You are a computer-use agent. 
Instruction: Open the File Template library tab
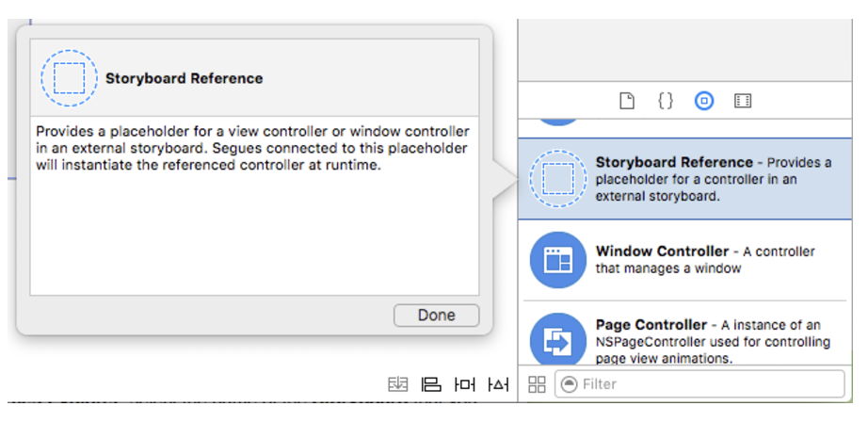[x=627, y=101]
